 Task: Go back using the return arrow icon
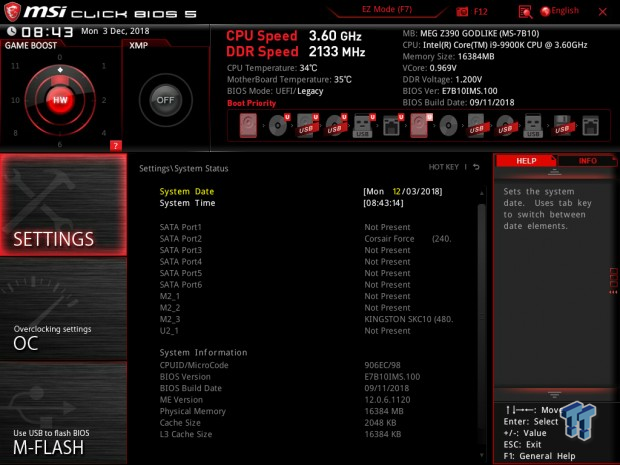pos(476,167)
